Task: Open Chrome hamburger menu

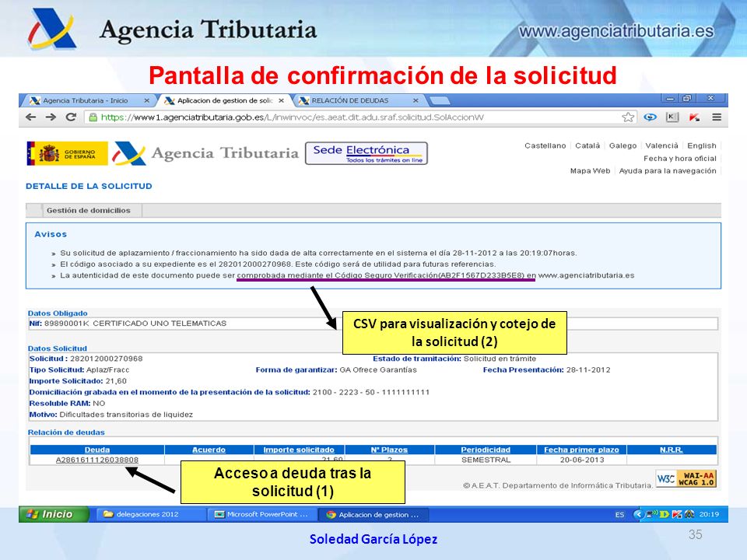Action: [x=717, y=117]
